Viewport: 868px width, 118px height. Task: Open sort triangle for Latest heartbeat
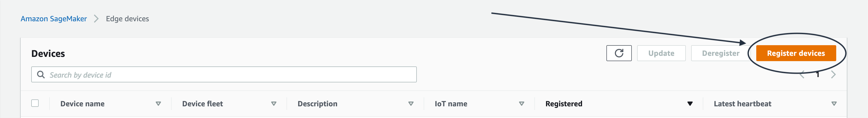click(834, 104)
